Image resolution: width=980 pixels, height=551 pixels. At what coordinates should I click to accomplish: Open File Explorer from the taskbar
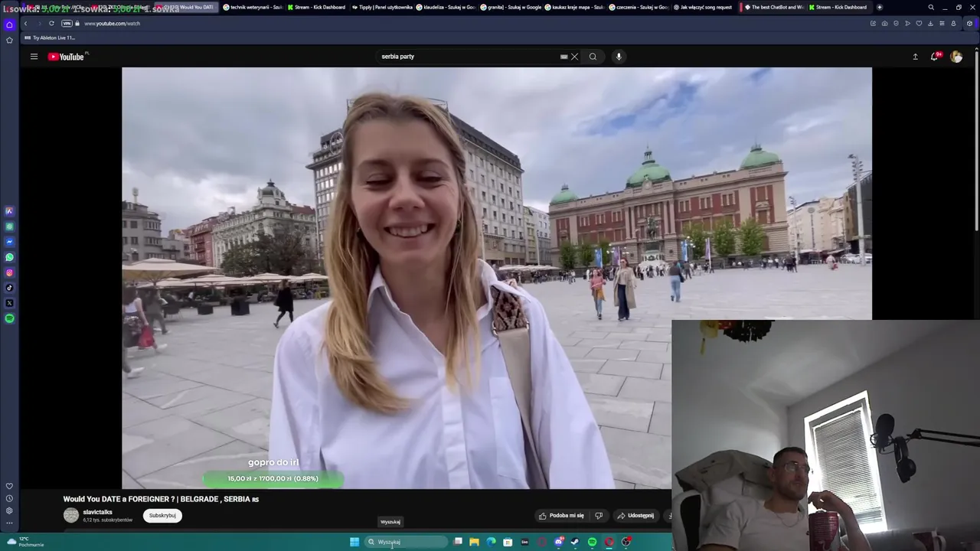coord(474,542)
